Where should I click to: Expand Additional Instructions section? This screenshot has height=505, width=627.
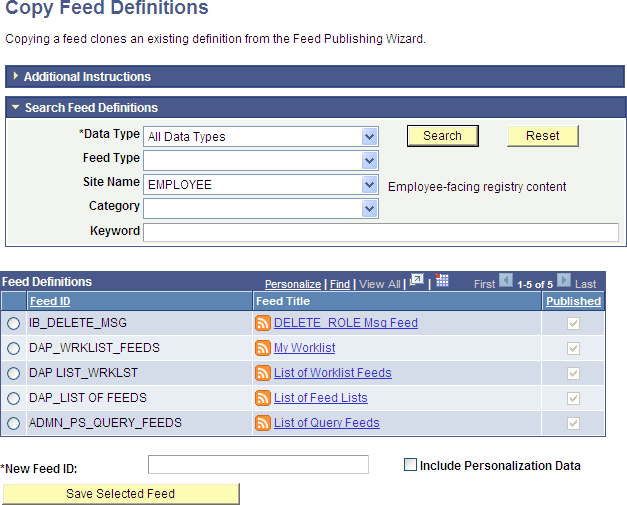coord(16,76)
